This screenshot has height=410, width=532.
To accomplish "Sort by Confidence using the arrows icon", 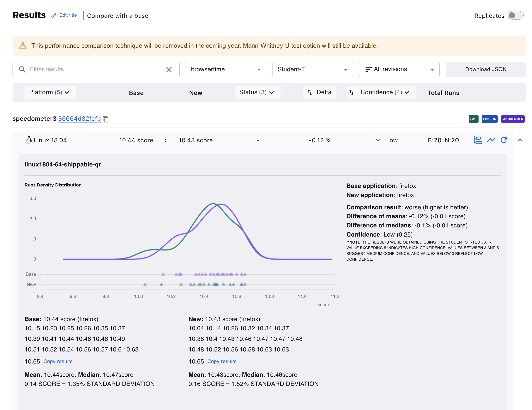I will 351,93.
